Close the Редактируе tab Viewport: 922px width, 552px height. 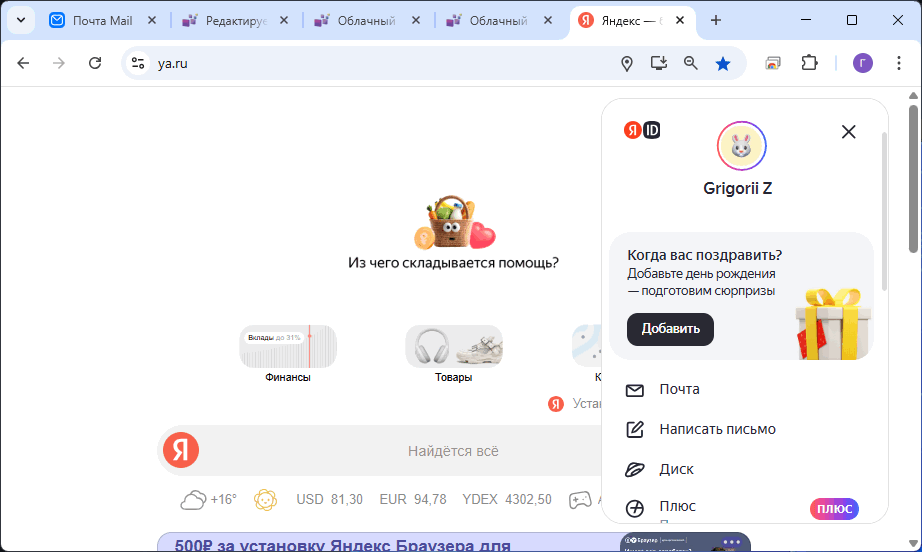pos(284,21)
